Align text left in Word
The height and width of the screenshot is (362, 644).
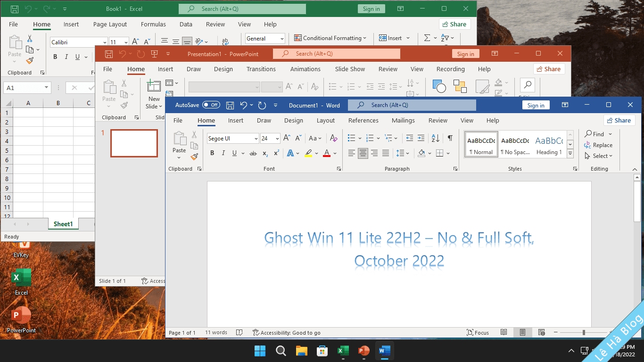[x=351, y=153]
